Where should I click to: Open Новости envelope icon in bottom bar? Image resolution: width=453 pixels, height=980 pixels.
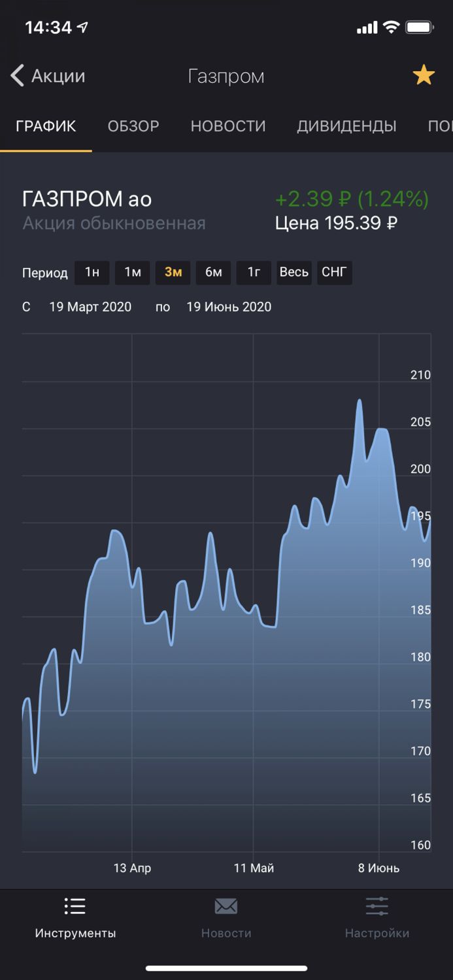click(x=226, y=906)
